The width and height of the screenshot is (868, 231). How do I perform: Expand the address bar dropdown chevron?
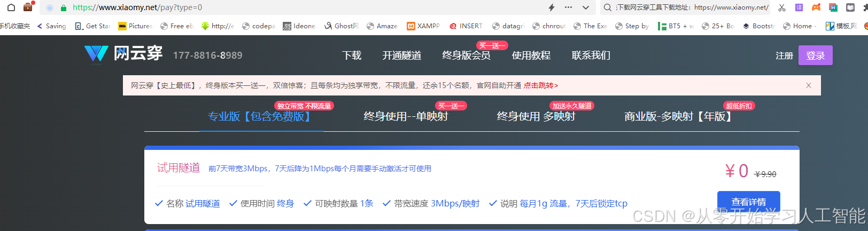(586, 7)
